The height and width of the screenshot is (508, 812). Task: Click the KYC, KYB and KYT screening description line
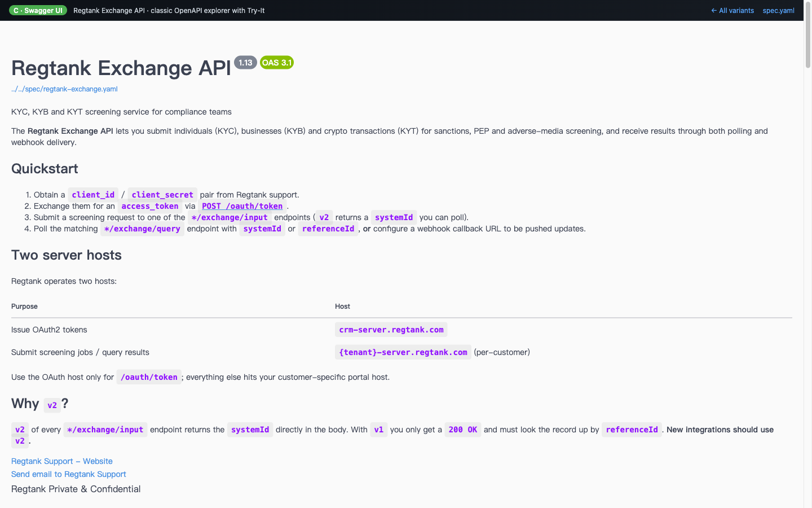(121, 112)
